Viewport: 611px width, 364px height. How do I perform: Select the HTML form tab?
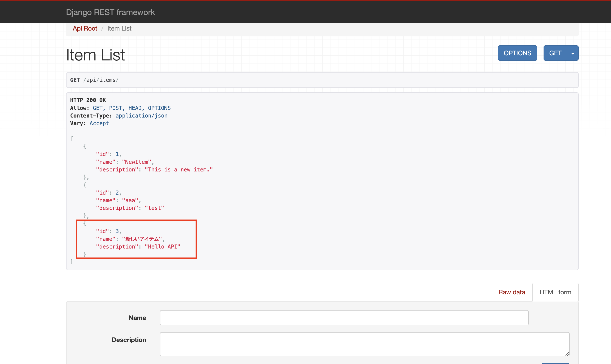pos(555,292)
